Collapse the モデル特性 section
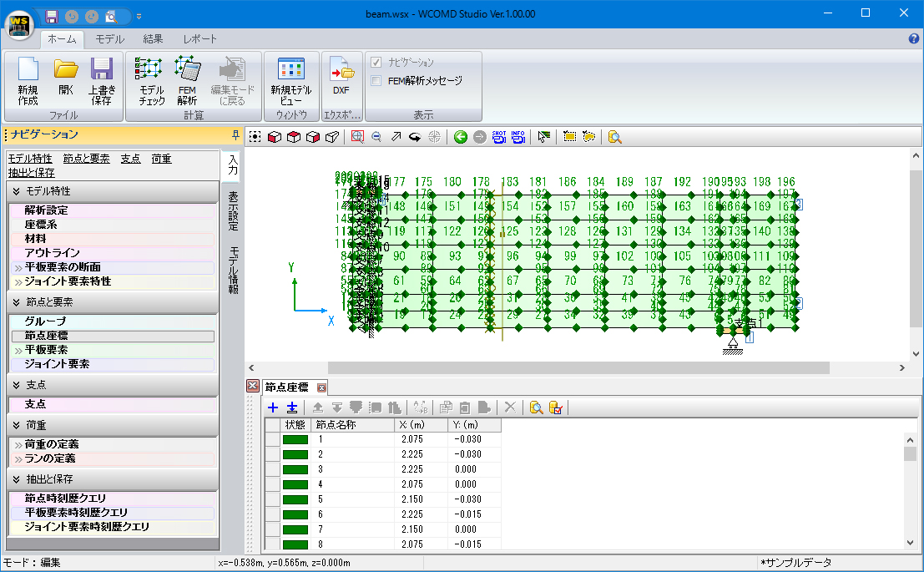 (x=17, y=191)
